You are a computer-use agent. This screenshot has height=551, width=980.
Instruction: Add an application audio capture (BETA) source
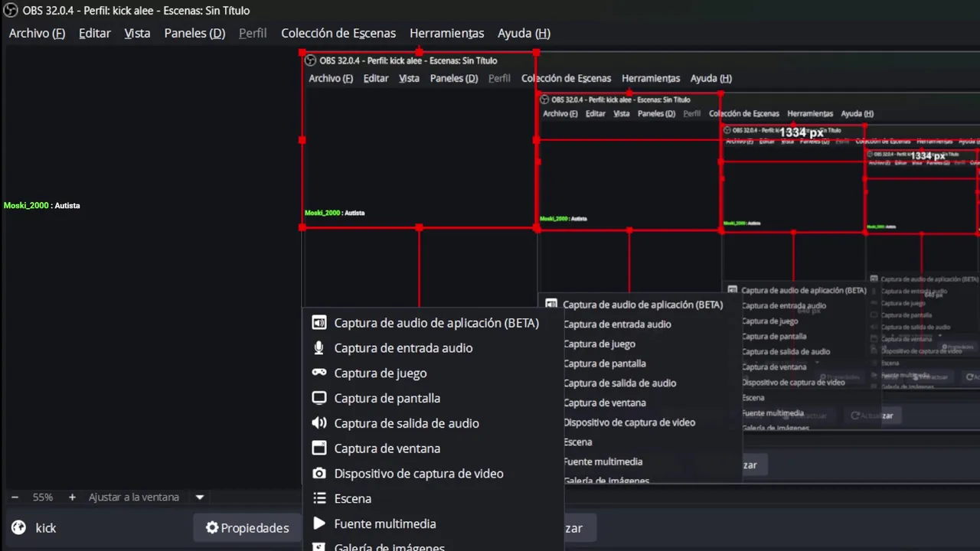(433, 323)
